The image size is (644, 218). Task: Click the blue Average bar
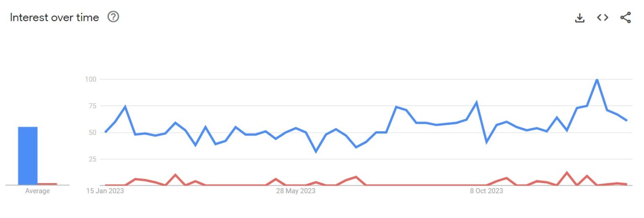[28, 155]
